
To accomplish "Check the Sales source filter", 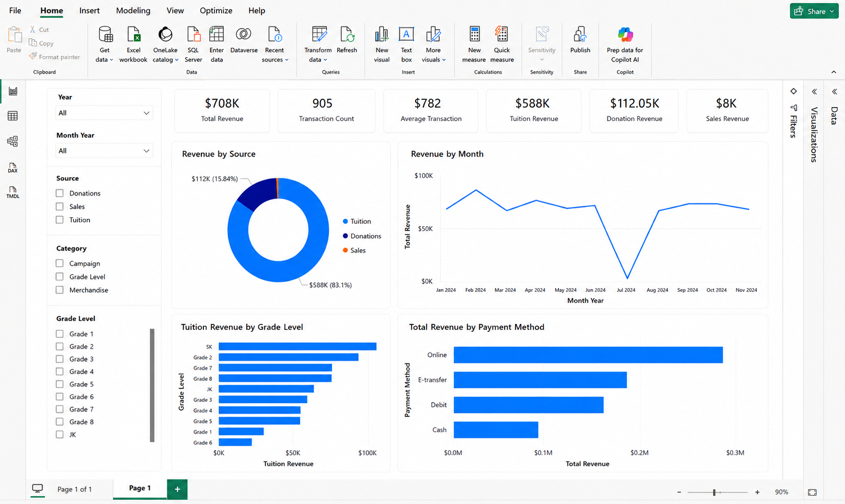I will [x=60, y=206].
